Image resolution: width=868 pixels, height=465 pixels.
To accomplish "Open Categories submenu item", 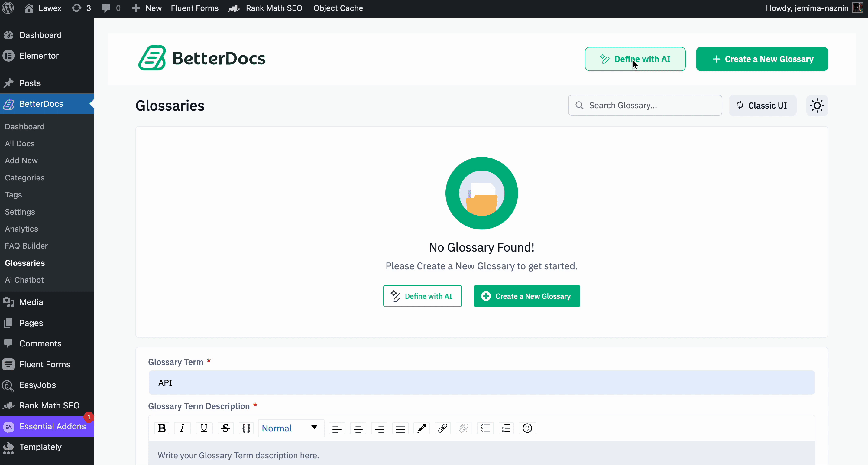I will pos(24,178).
